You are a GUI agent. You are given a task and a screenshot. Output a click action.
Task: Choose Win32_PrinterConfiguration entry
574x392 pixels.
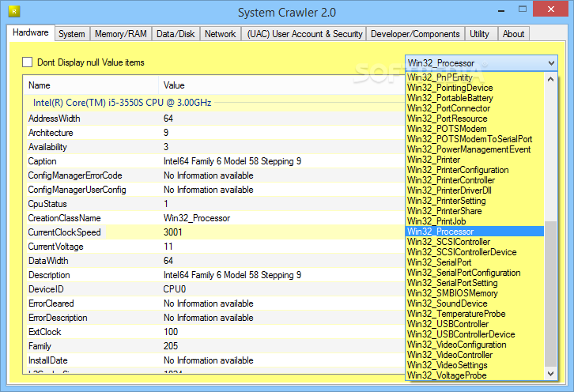coord(475,169)
